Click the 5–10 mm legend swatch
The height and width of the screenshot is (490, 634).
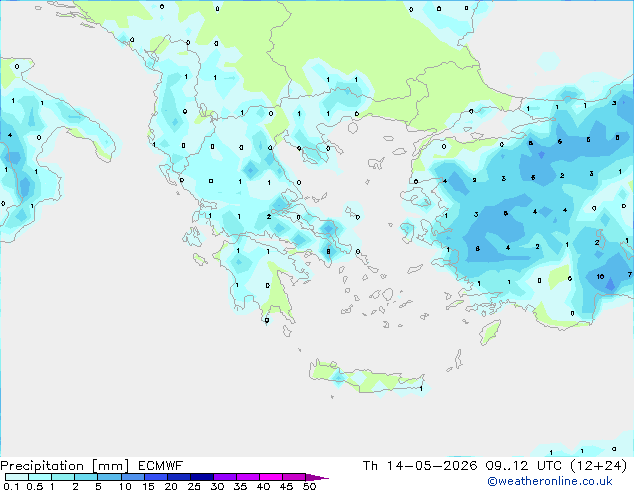point(109,477)
